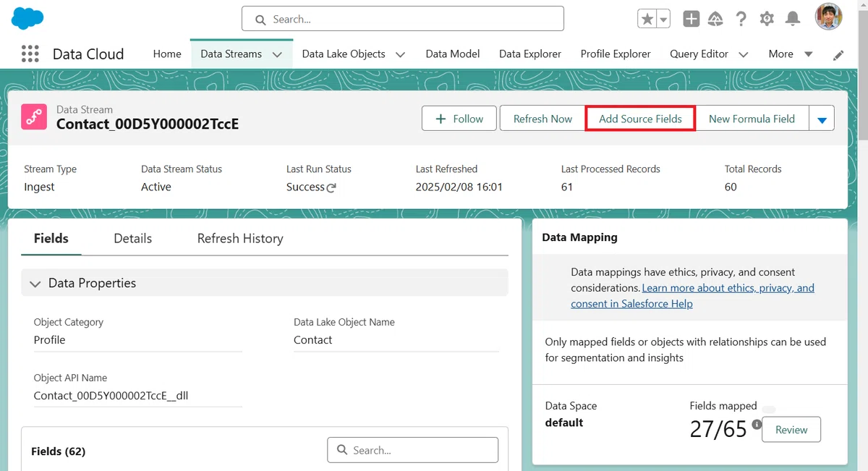868x471 pixels.
Task: Click the Data Cloud app name
Action: point(88,54)
